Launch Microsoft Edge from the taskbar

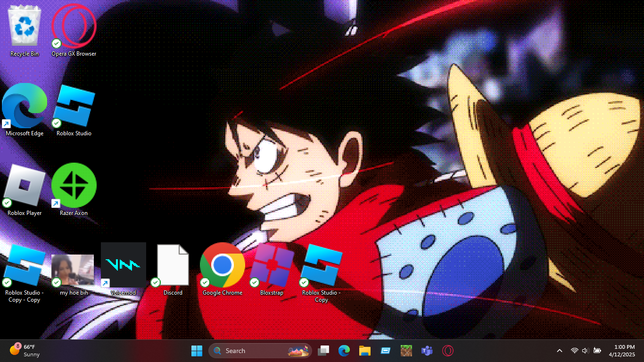(344, 351)
